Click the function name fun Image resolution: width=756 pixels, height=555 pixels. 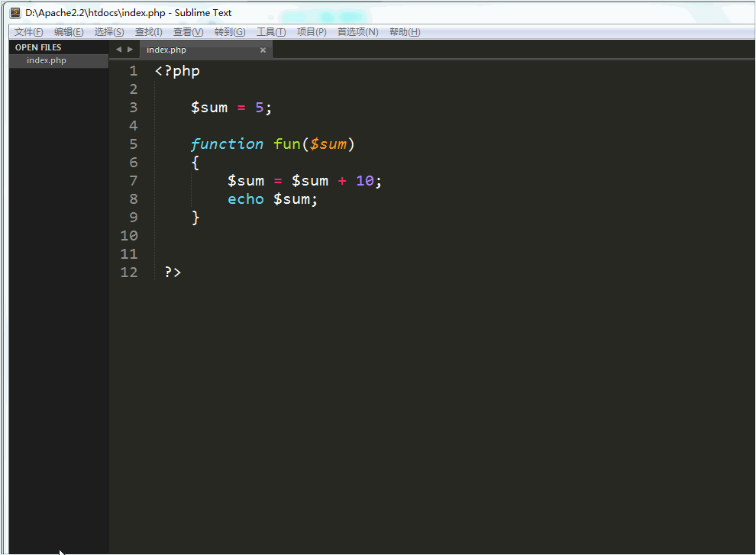coord(287,144)
